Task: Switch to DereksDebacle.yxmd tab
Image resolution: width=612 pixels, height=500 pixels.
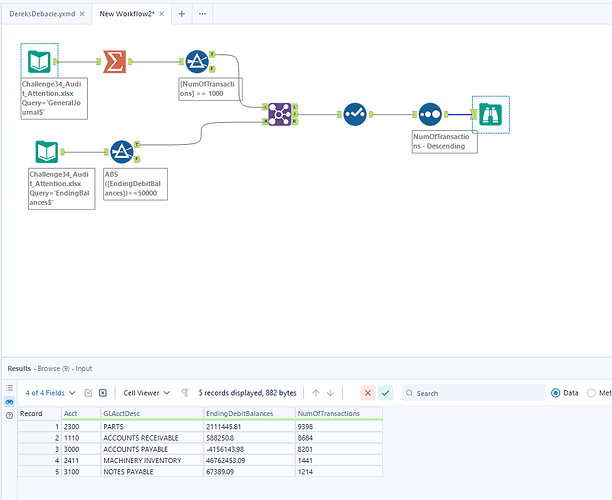Action: pyautogui.click(x=42, y=14)
